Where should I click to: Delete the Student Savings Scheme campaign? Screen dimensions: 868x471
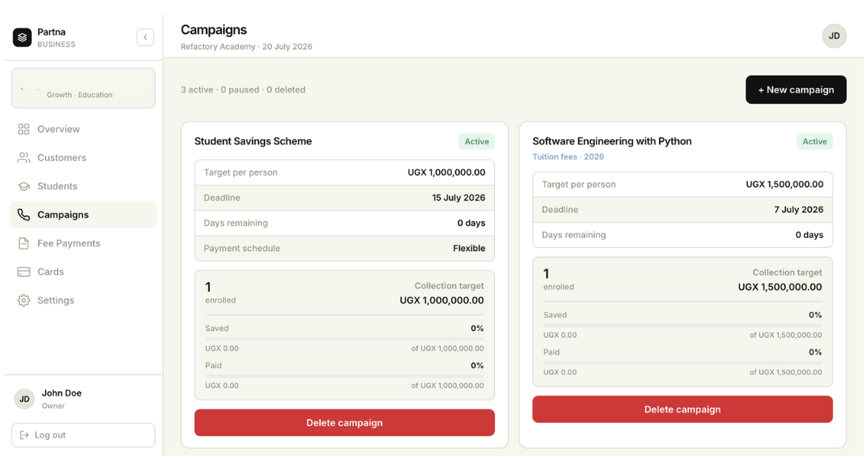[344, 423]
